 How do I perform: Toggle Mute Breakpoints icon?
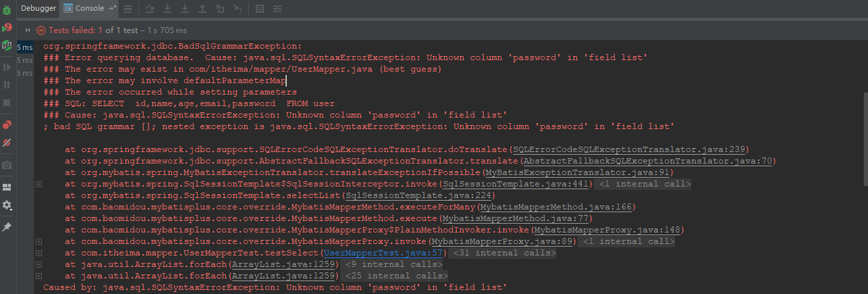click(7, 143)
